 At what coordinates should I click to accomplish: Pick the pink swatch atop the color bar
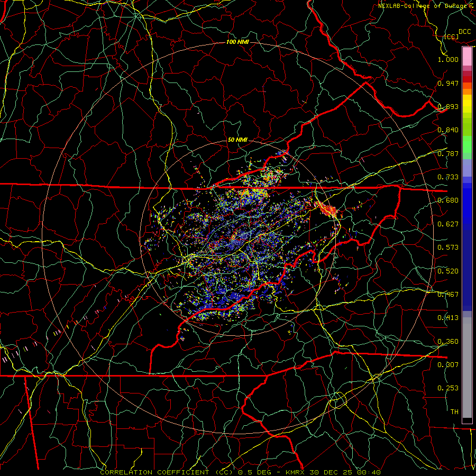(x=467, y=57)
